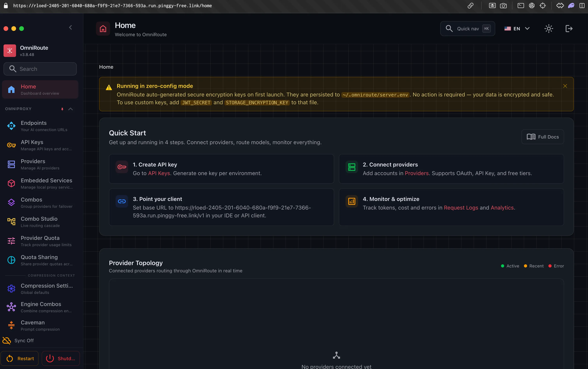Screen dimensions: 588x369
Task: Open the EN language dropdown
Action: tap(517, 29)
